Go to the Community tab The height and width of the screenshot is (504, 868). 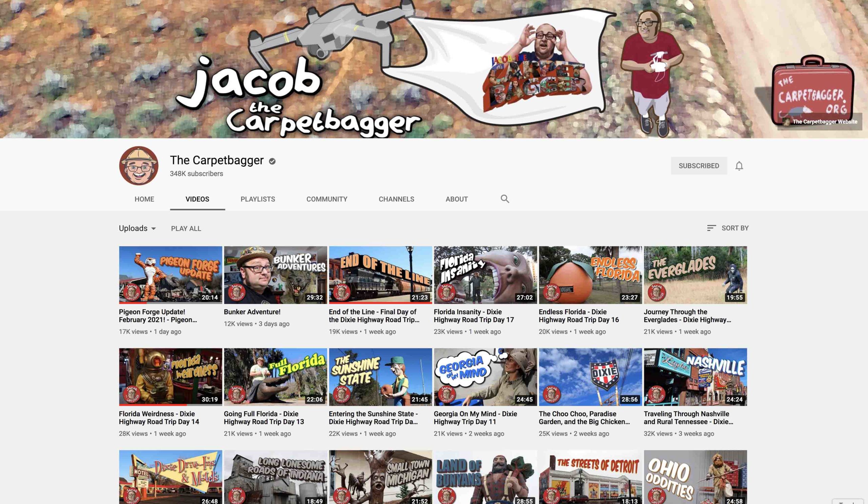coord(327,199)
